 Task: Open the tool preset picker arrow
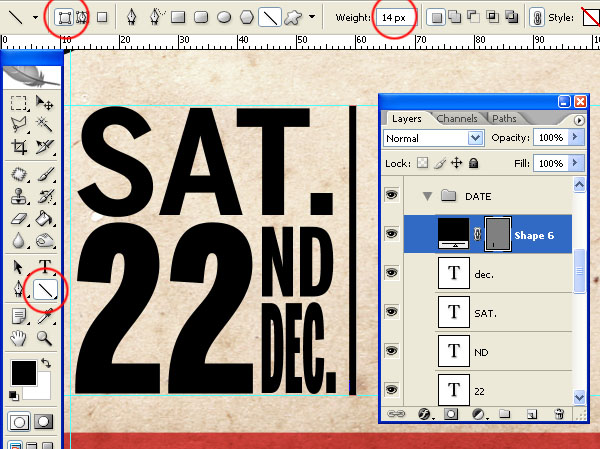pyautogui.click(x=35, y=17)
